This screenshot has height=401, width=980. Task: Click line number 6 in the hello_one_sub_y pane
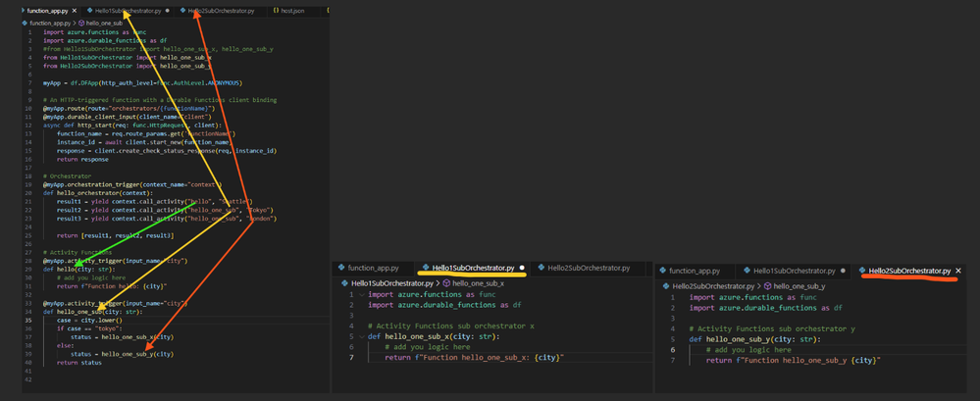[x=673, y=350]
